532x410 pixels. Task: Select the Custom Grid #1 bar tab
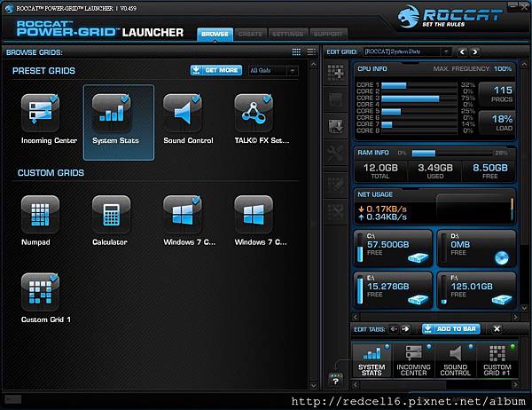(x=497, y=360)
